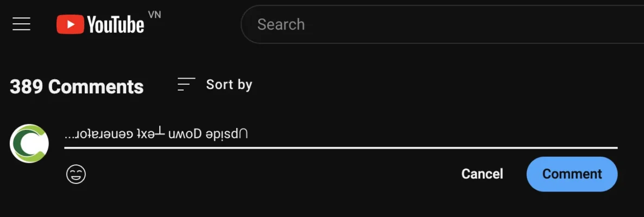This screenshot has width=644, height=217.
Task: Click the smiley face below the comment
Action: coord(76,174)
